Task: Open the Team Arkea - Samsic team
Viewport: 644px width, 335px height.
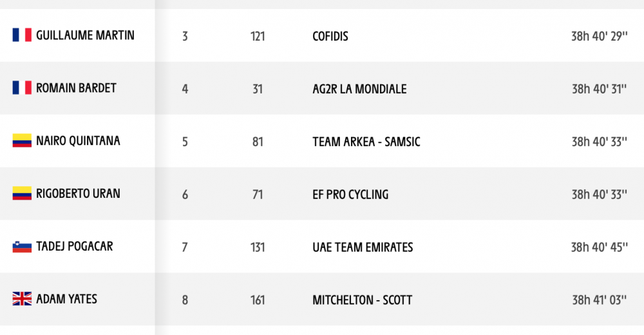Action: 366,142
